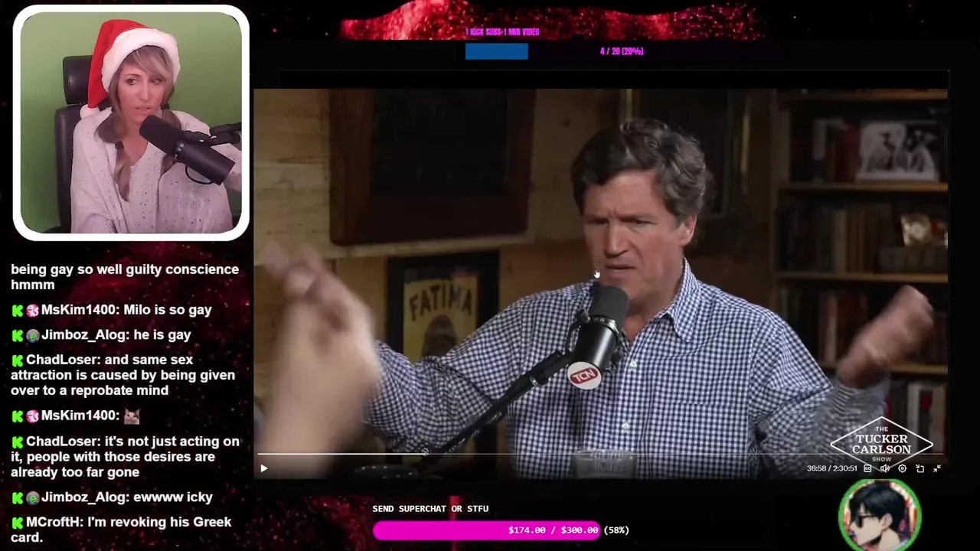The height and width of the screenshot is (551, 980).
Task: Click the video play button
Action: tap(263, 468)
